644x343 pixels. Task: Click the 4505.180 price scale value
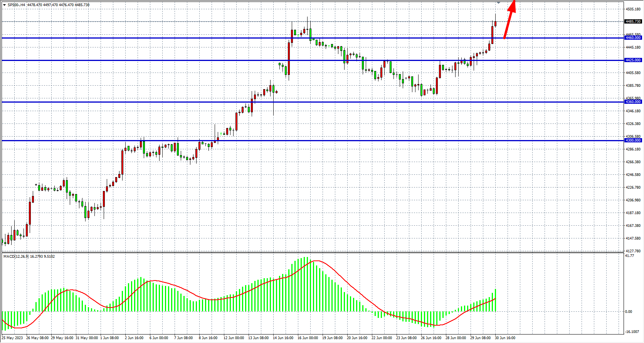tap(633, 9)
